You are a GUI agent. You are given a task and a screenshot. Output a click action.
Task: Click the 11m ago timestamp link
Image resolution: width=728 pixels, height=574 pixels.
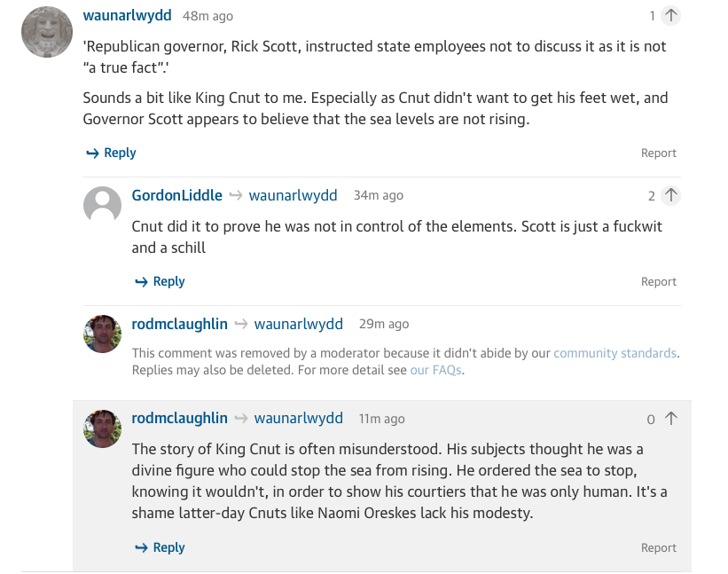tap(381, 419)
